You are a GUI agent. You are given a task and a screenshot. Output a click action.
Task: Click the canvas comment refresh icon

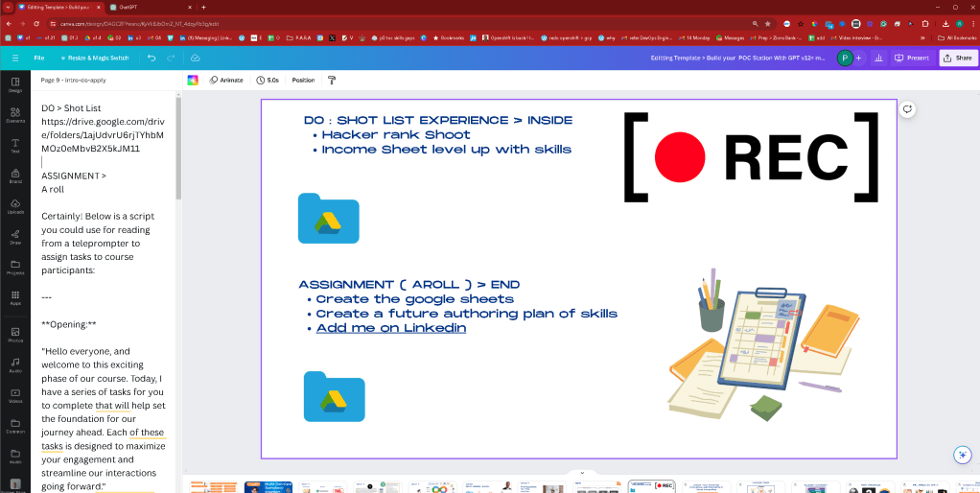point(907,108)
